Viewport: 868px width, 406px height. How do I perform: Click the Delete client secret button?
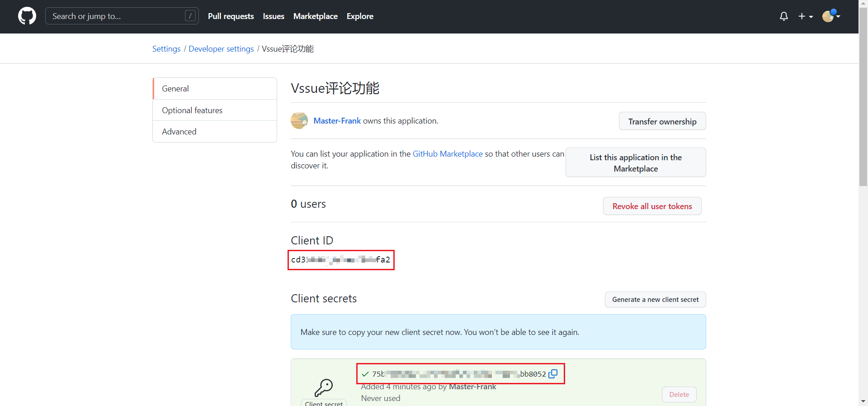679,395
